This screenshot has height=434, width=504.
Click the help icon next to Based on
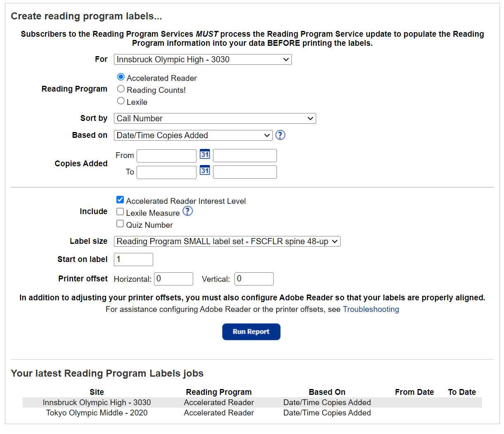[x=280, y=135]
